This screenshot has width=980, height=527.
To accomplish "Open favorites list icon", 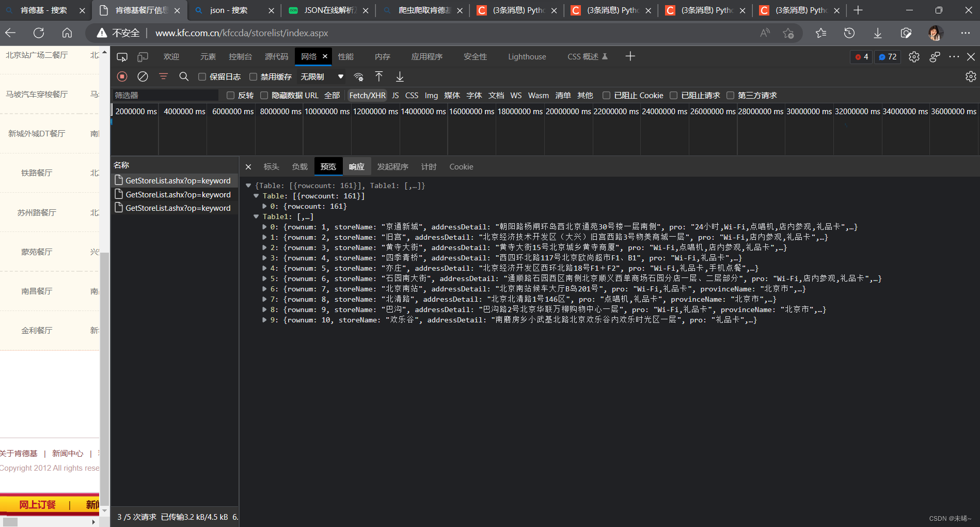I will 821,33.
